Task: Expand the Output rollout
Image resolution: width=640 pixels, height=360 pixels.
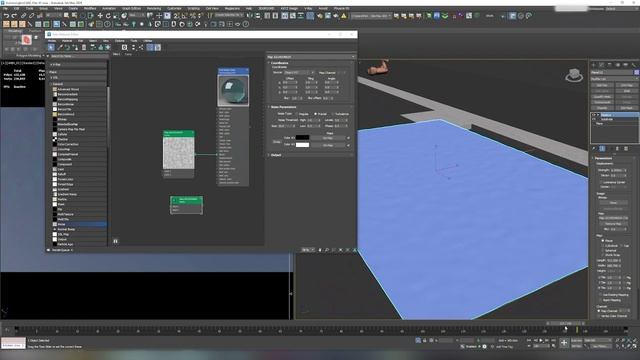Action: pos(276,155)
